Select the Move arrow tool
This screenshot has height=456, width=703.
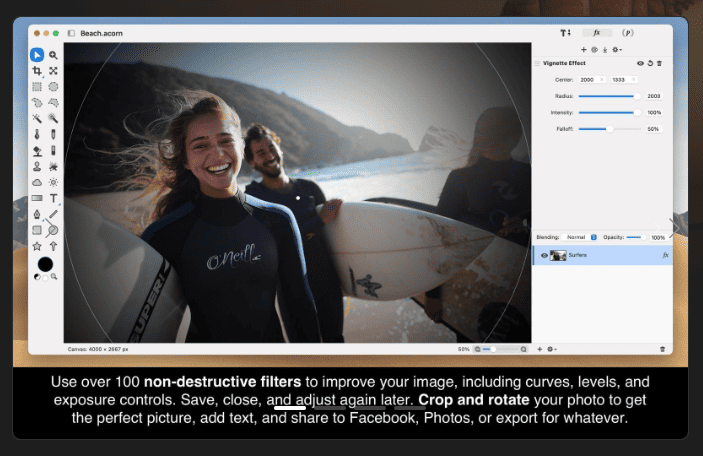pos(37,55)
